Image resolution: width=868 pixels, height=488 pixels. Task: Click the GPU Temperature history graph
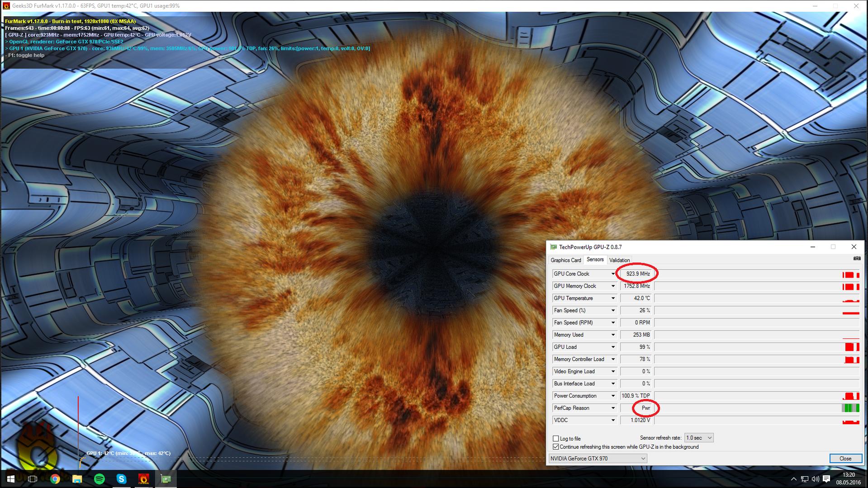tap(757, 298)
